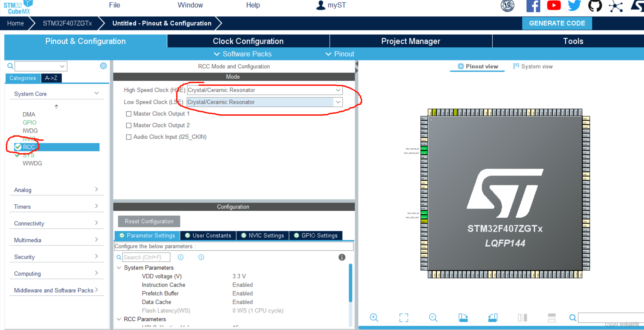This screenshot has height=330, width=644.
Task: Open the Twitter icon link
Action: pyautogui.click(x=574, y=5)
